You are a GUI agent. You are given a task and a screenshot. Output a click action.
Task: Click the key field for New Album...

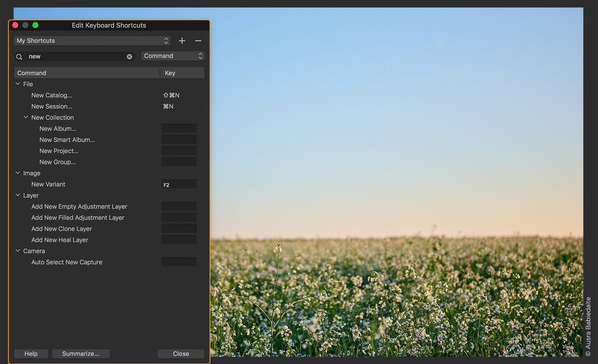(x=179, y=129)
